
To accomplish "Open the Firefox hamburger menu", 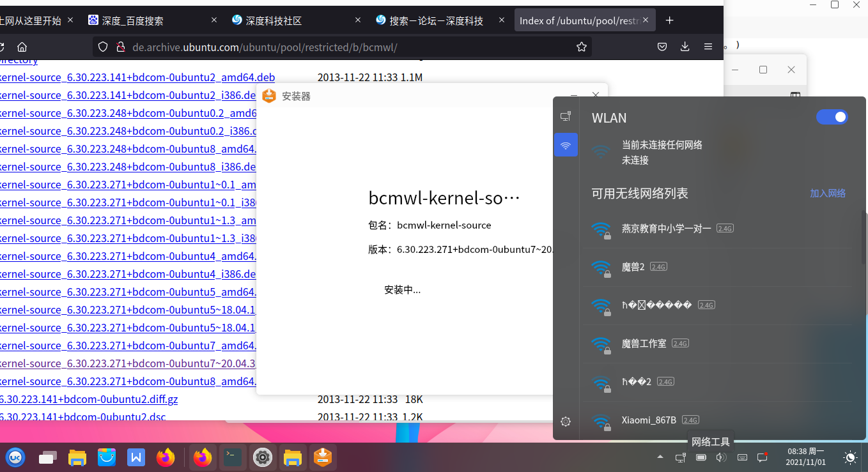I will click(x=708, y=47).
